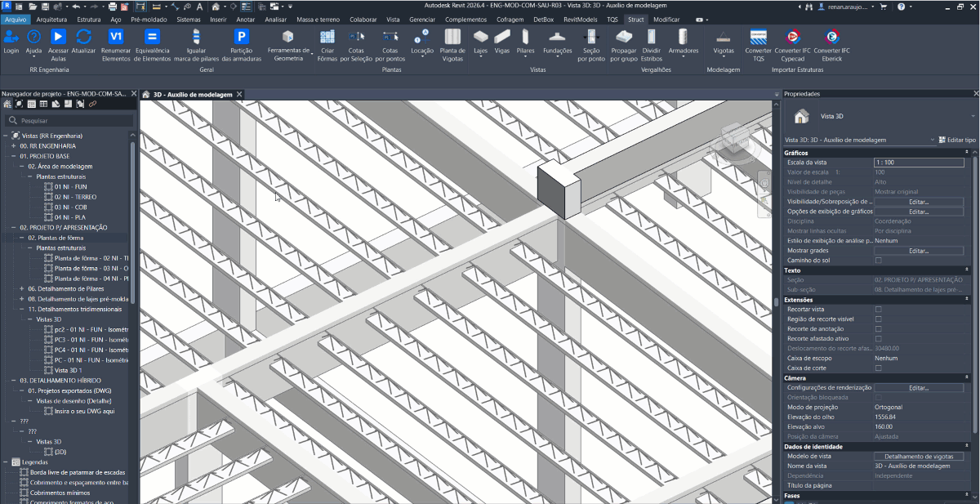
Task: Click Editar for Opções de exibição de gráficos
Action: point(919,212)
